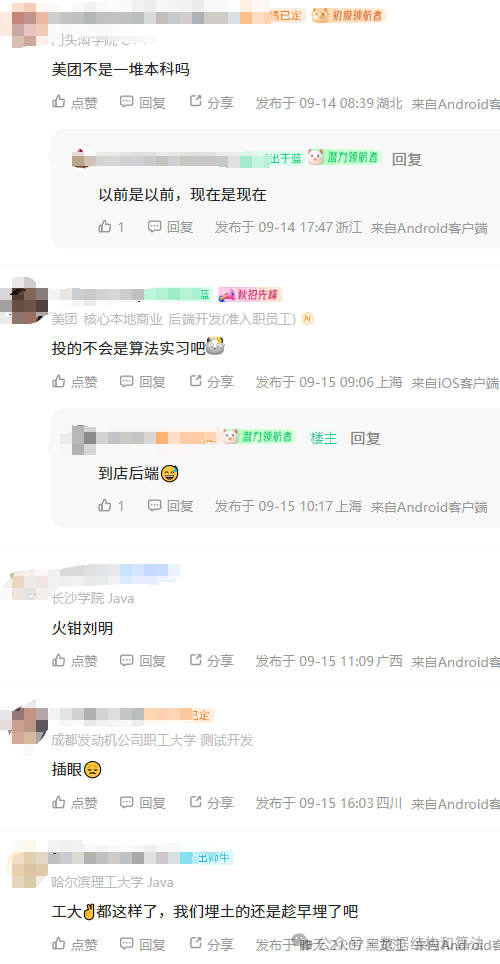
Task: Like the comment "插眼"
Action: pos(74,802)
